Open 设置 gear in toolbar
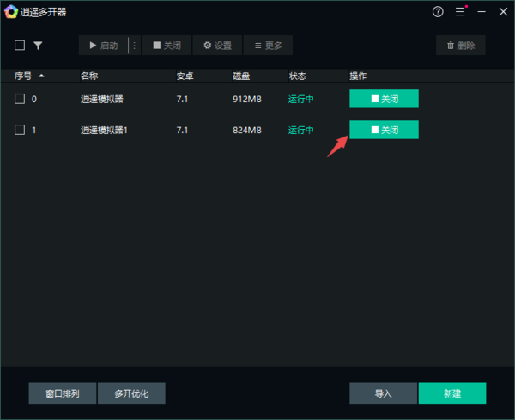 pos(217,46)
